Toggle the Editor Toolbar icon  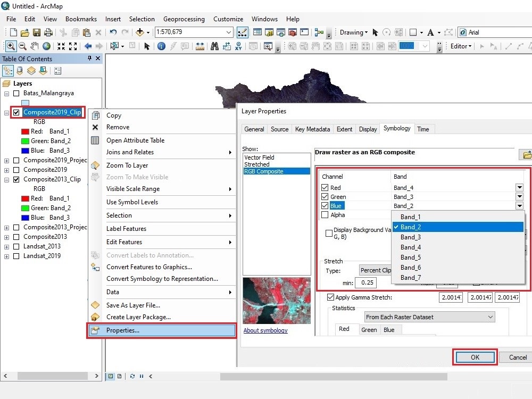(x=242, y=32)
